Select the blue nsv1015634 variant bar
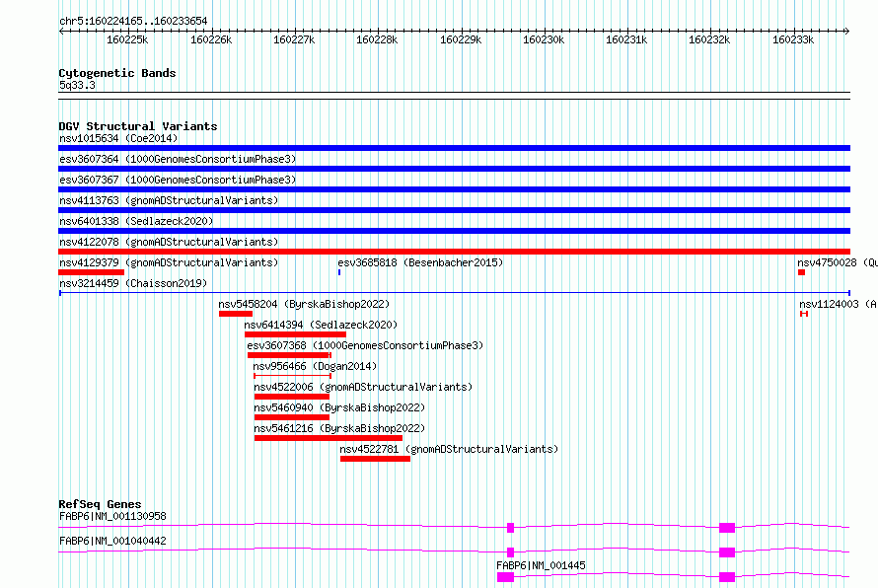The height and width of the screenshot is (588, 878). [x=454, y=148]
